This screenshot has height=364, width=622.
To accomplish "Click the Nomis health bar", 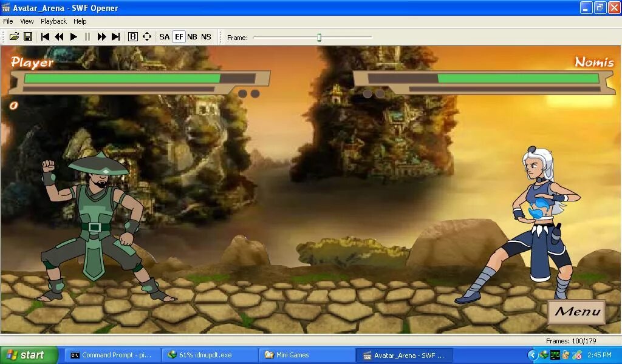I will coord(484,78).
